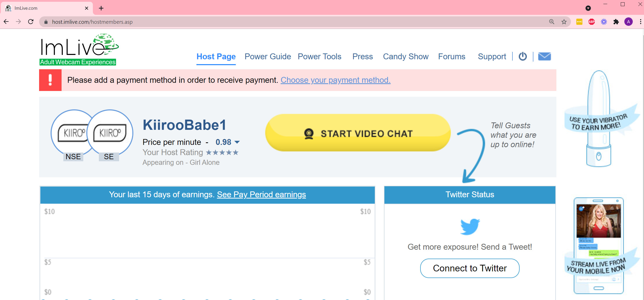The width and height of the screenshot is (644, 300).
Task: Bookmark page with star icon
Action: coord(564,22)
